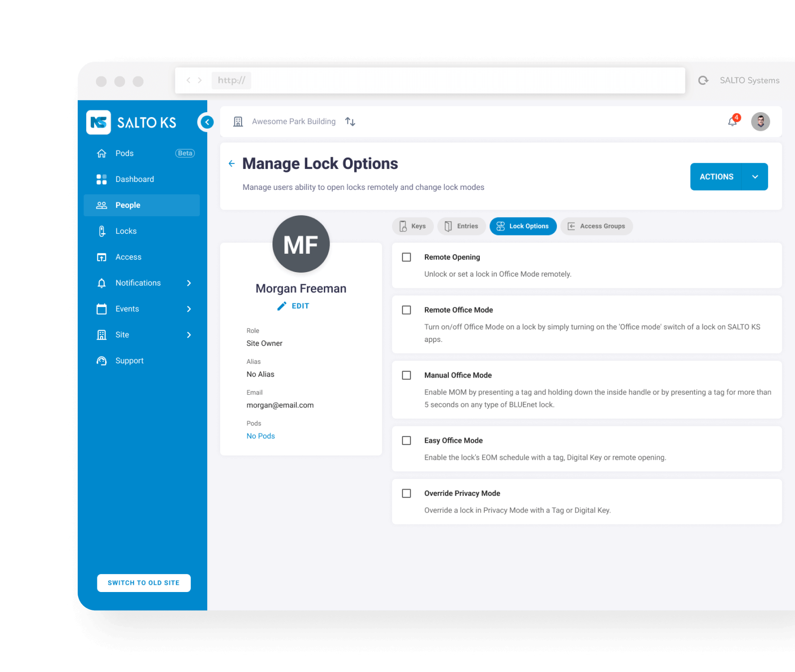Viewport: 795px width, 672px height.
Task: Switch to the Keys tab
Action: (x=413, y=226)
